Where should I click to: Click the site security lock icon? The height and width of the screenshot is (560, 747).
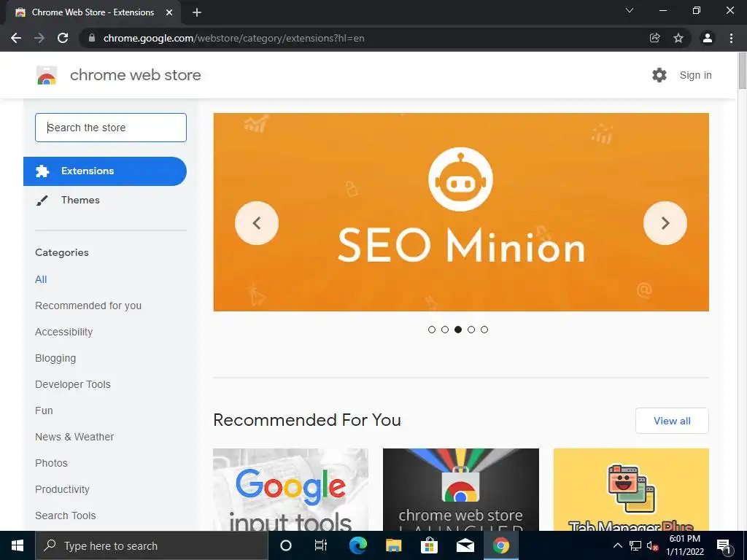(x=92, y=38)
